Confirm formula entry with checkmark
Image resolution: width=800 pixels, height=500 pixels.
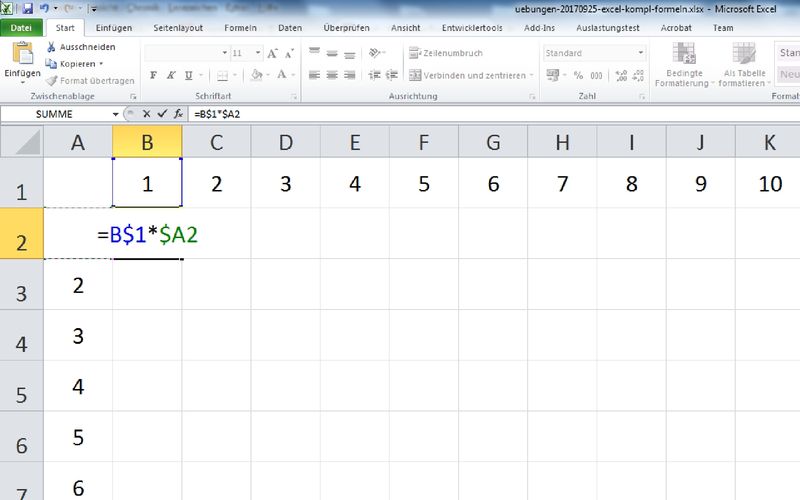162,114
